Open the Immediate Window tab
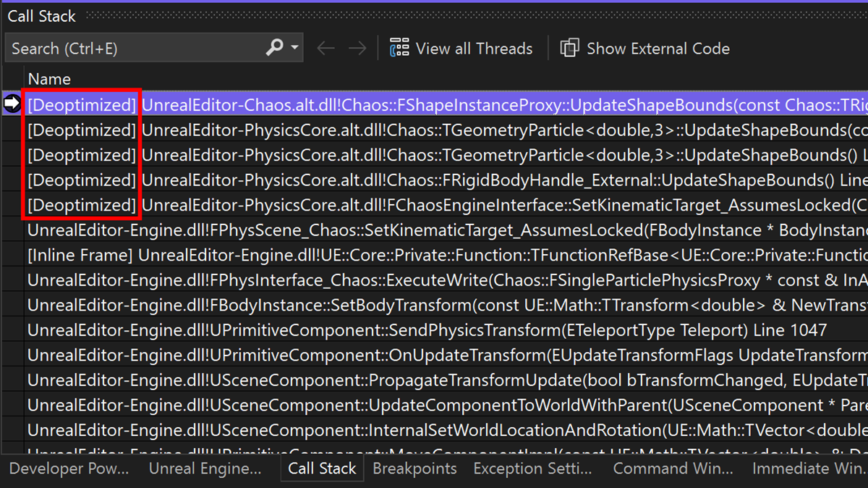 [x=808, y=468]
